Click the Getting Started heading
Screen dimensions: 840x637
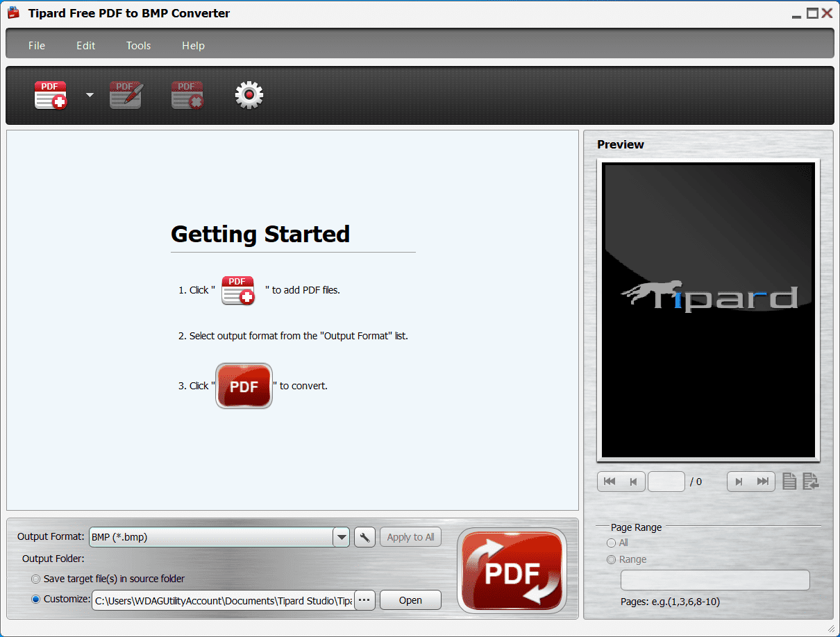[260, 235]
